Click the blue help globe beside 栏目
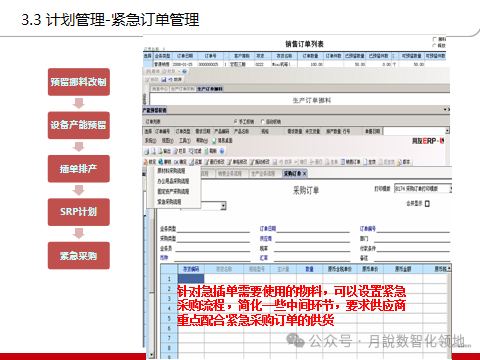Screen dimensions: 480x360 [184, 71]
